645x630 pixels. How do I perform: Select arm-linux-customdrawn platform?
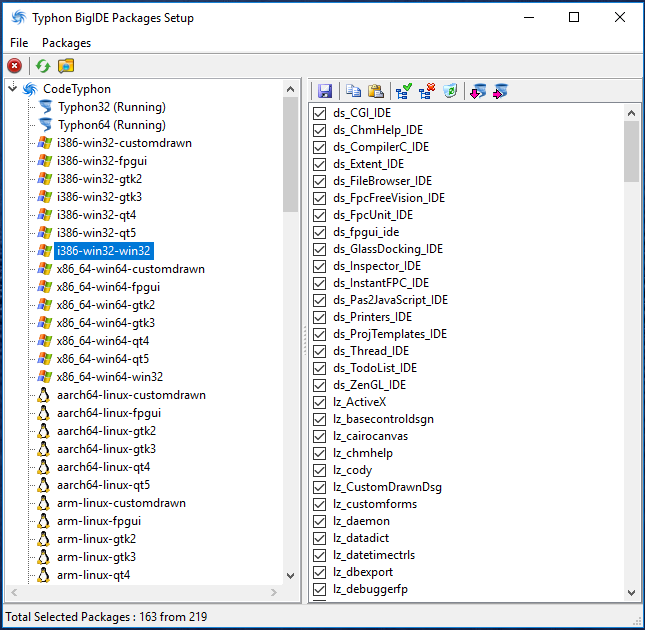click(121, 503)
